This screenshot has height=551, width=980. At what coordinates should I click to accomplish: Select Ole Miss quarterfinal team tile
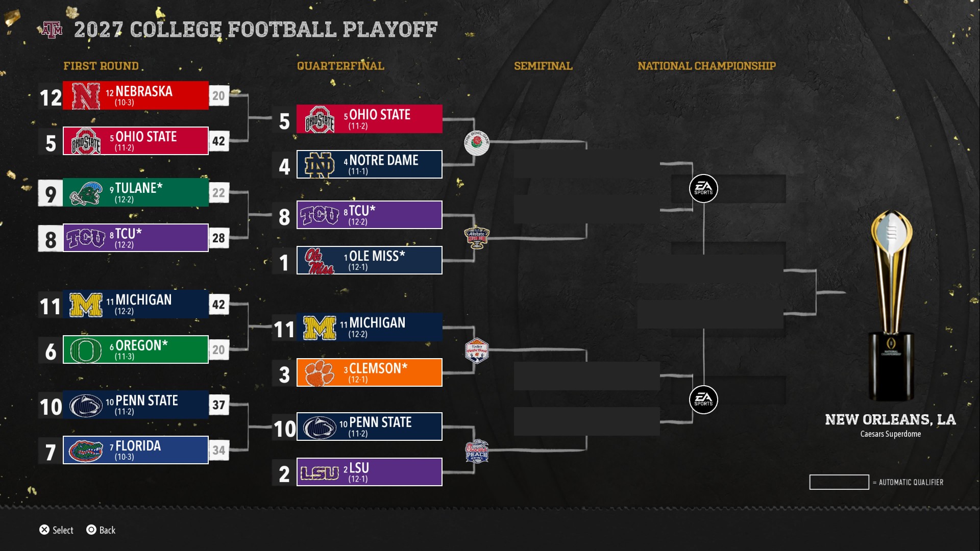point(370,260)
